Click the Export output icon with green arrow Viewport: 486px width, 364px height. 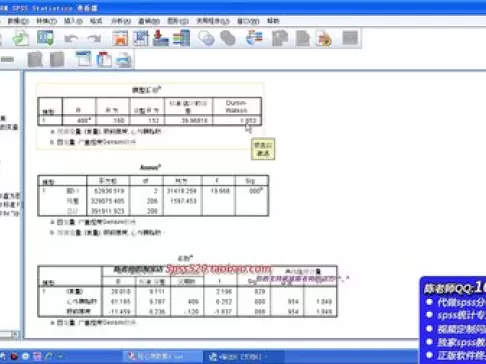[21, 38]
